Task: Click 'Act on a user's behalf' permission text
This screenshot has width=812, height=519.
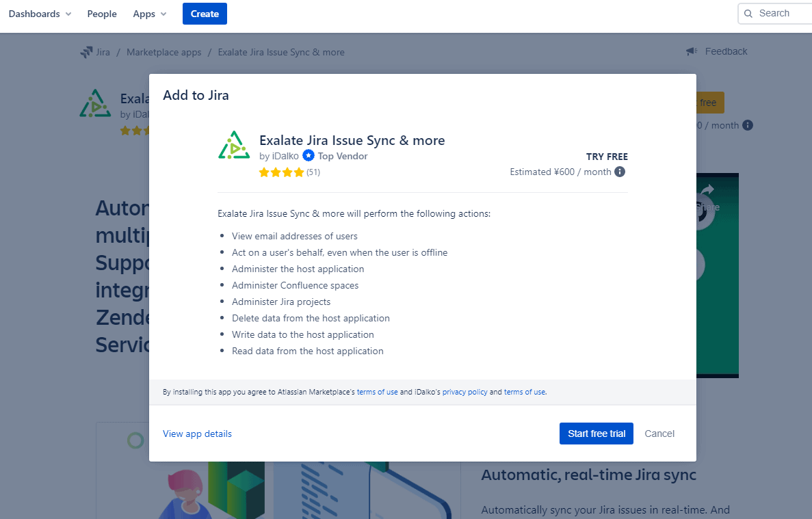Action: pyautogui.click(x=340, y=252)
